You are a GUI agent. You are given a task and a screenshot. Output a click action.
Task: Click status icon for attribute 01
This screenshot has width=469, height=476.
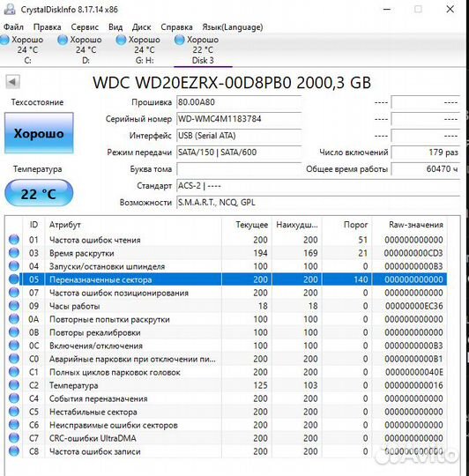14,240
